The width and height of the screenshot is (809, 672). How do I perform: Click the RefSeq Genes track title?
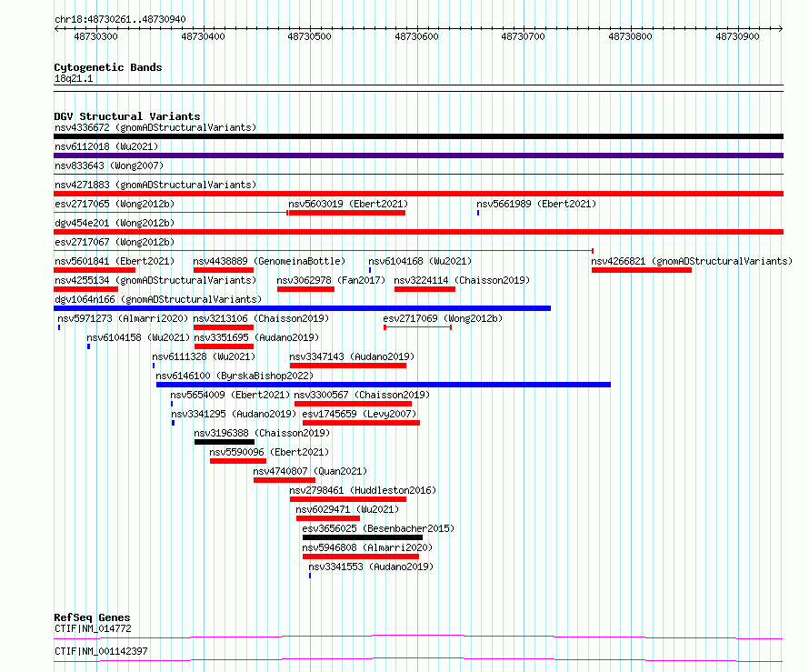92,617
